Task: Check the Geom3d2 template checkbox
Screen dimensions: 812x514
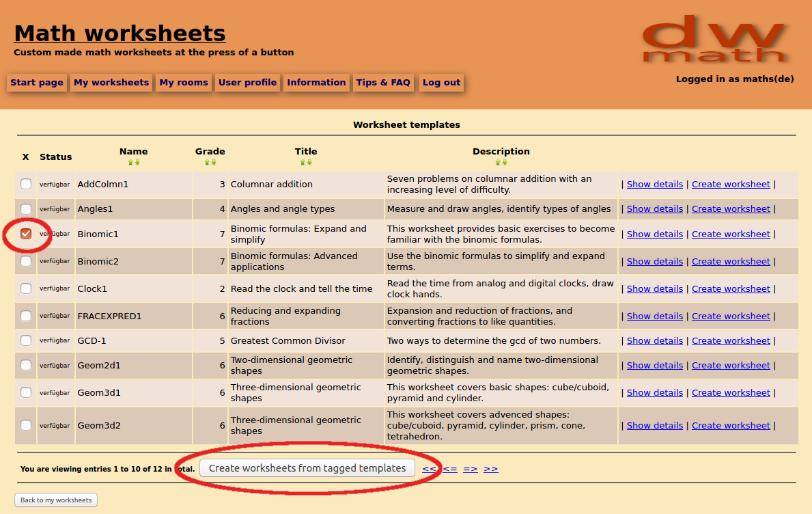Action: pyautogui.click(x=25, y=424)
